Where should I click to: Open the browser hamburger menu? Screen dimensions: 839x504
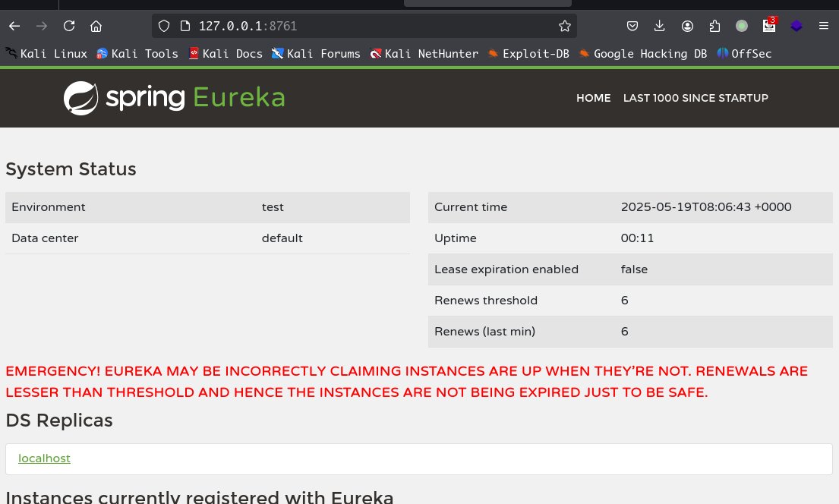(824, 26)
